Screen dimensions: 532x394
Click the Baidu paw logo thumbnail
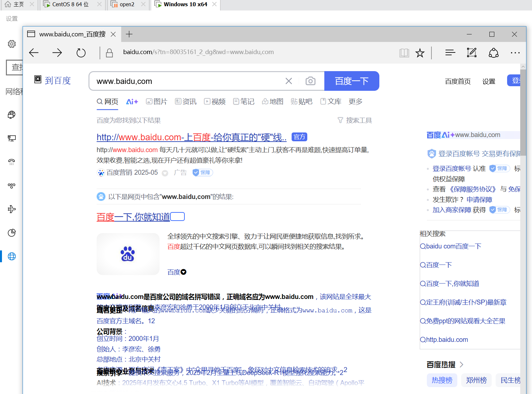[128, 254]
